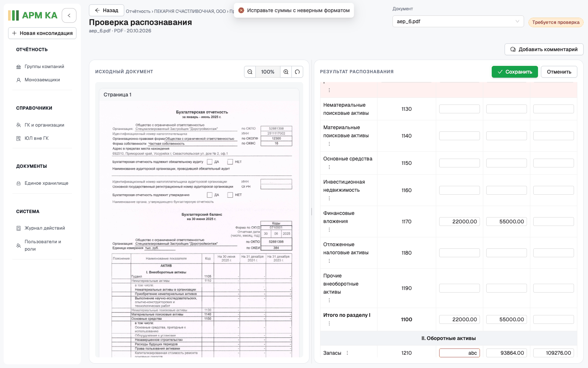
Task: Create Новая консолидация
Action: coord(42,33)
